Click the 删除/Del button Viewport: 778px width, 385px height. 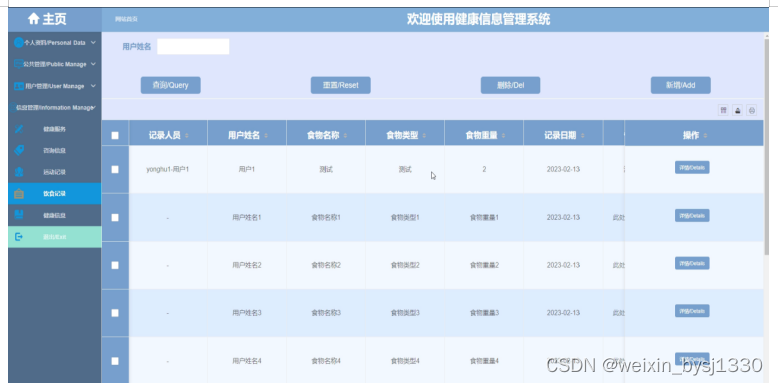[x=511, y=85]
